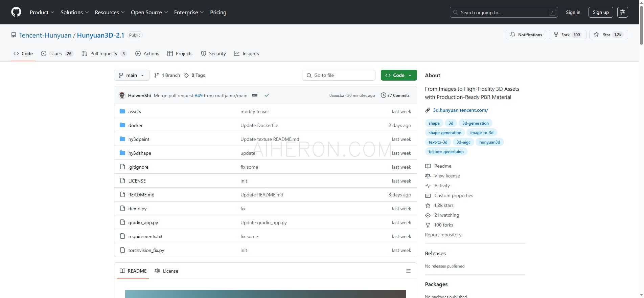
Task: Open View license link
Action: click(x=442, y=176)
